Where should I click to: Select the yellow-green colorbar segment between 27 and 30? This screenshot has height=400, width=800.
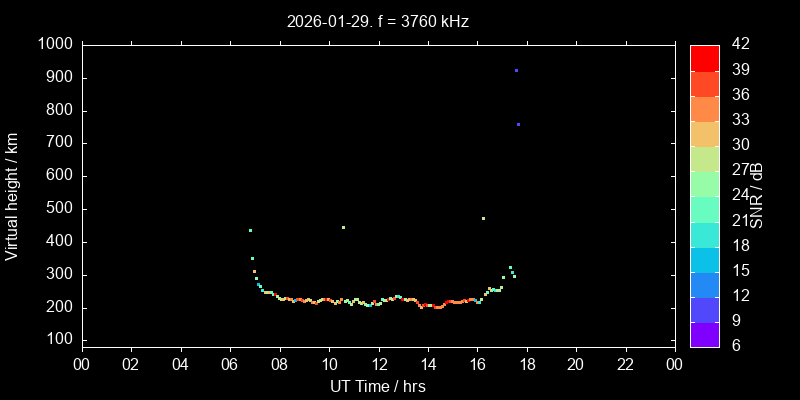tap(705, 158)
